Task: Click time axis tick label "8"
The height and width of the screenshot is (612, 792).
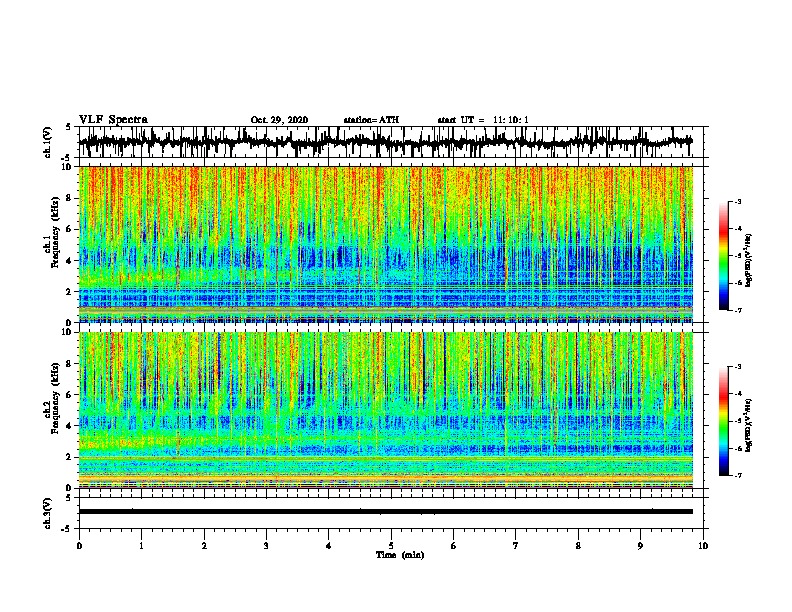Action: (x=578, y=545)
